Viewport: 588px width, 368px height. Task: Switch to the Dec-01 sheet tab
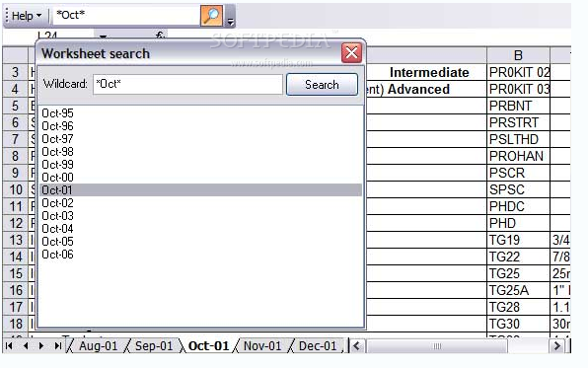318,346
